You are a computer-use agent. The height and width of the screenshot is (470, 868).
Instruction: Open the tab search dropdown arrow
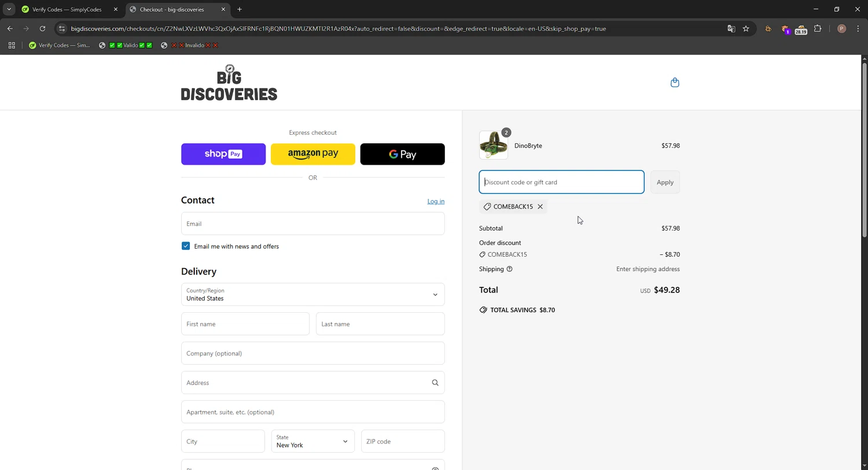(9, 9)
